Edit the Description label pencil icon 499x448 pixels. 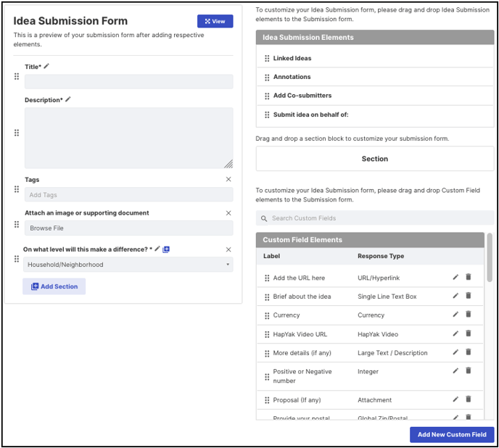(67, 99)
